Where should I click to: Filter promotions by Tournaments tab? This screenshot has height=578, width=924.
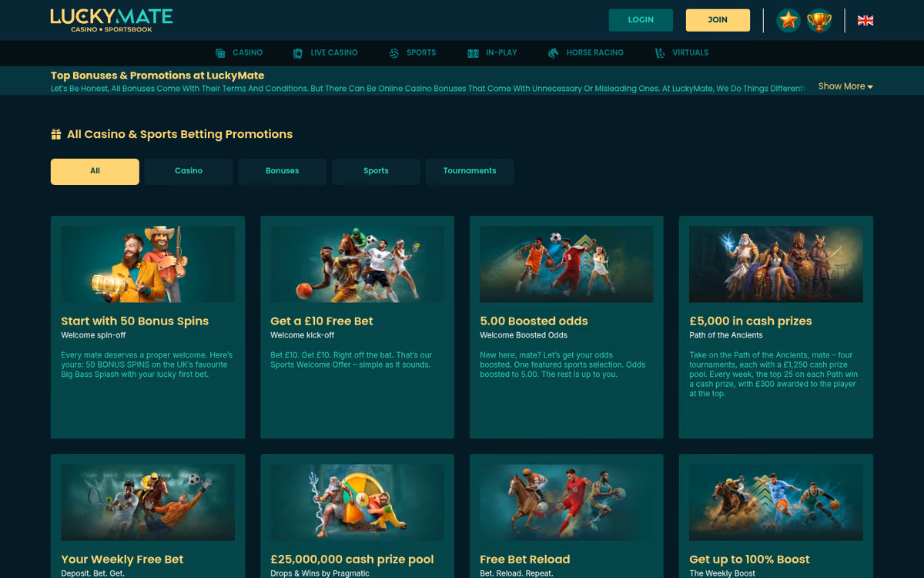coord(470,171)
